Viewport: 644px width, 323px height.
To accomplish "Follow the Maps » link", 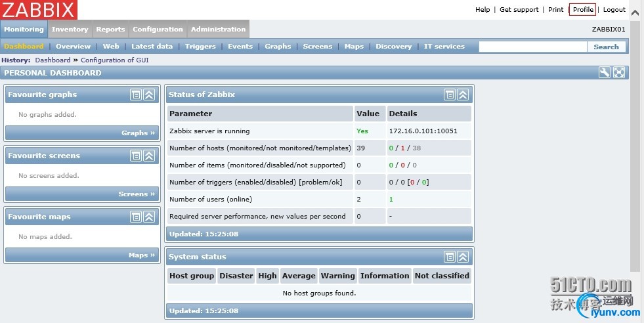I will coord(142,255).
